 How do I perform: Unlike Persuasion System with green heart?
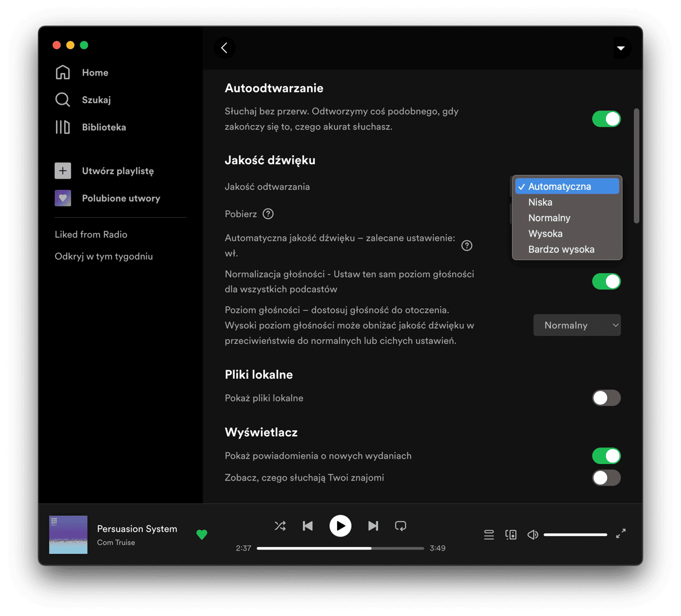tap(202, 535)
